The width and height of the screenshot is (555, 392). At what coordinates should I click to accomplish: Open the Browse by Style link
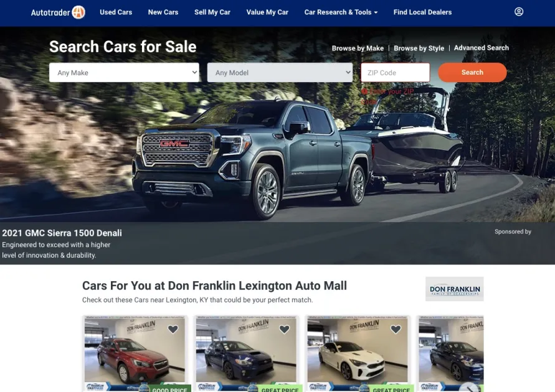(419, 48)
